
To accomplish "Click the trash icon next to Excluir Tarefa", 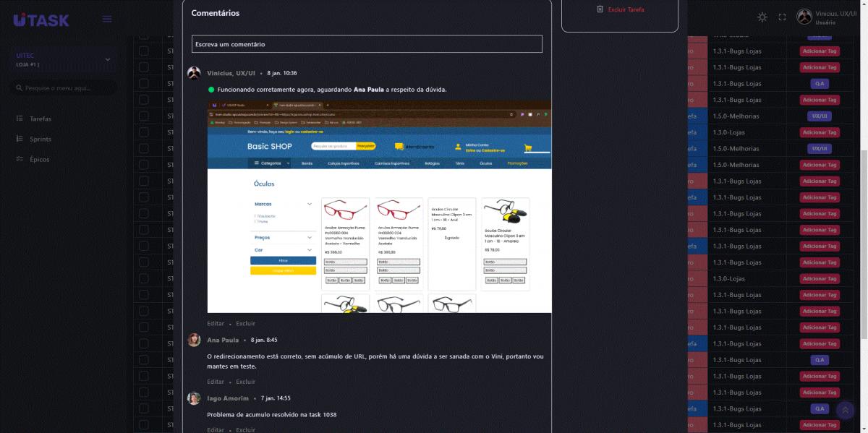I will pos(600,9).
